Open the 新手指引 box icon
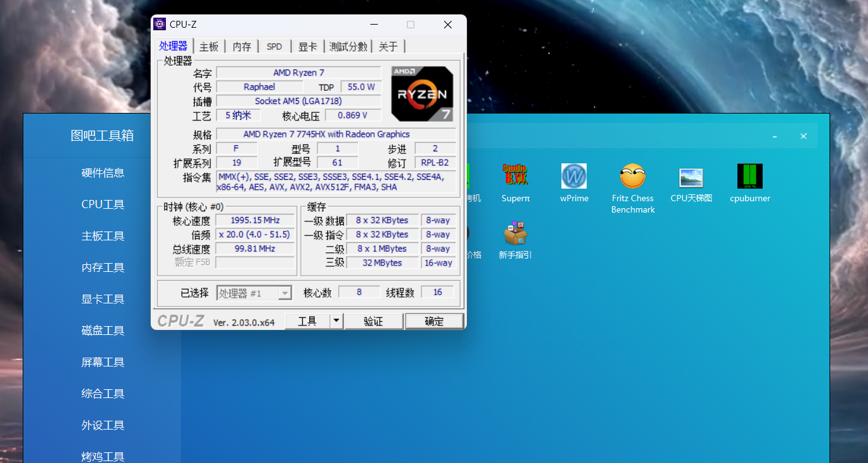The height and width of the screenshot is (463, 868). coord(515,233)
